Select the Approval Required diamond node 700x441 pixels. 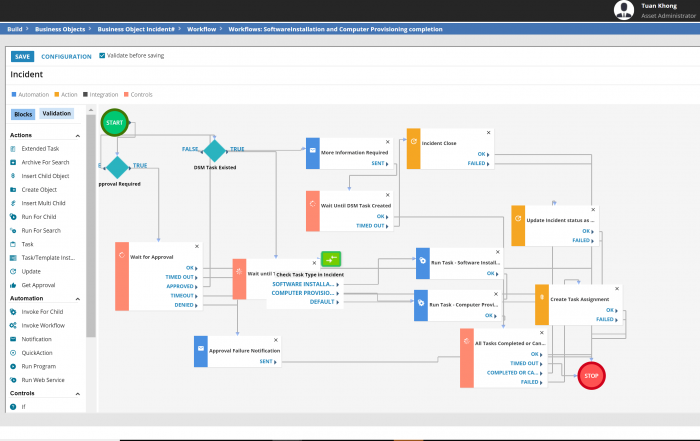click(x=118, y=167)
